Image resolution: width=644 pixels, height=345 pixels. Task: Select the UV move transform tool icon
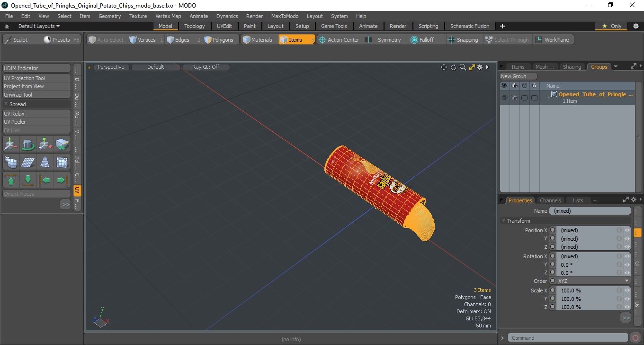pos(11,144)
